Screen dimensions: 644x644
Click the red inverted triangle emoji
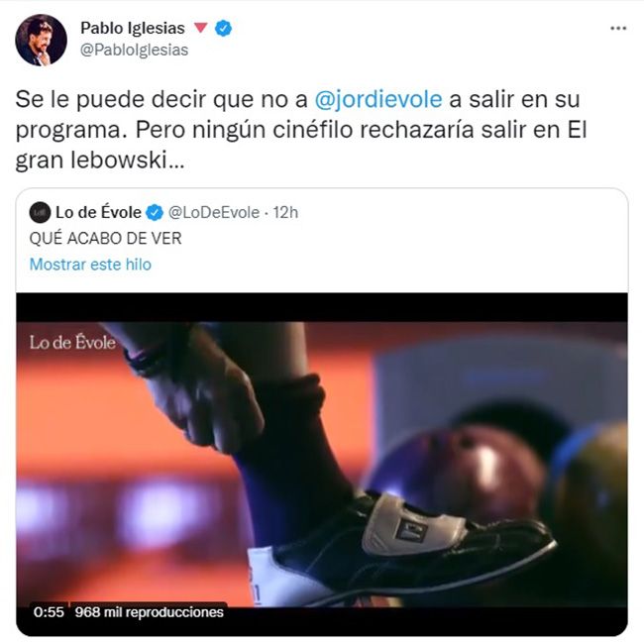(200, 28)
